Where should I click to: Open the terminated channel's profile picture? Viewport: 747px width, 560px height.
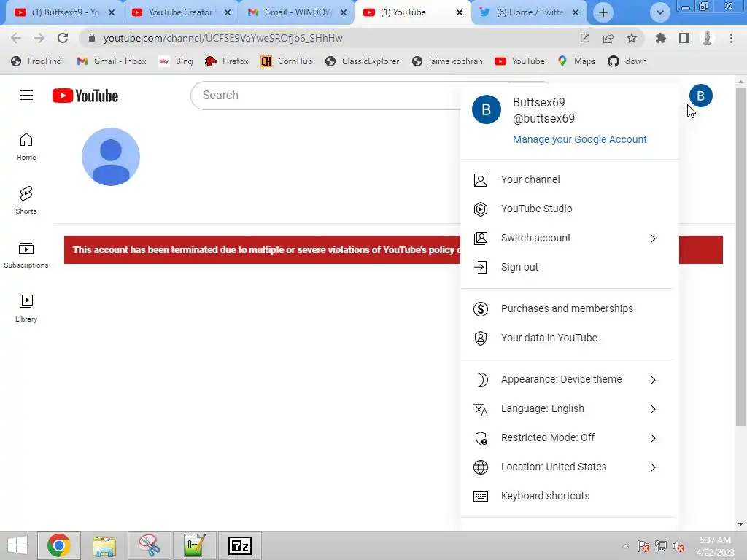(x=111, y=157)
